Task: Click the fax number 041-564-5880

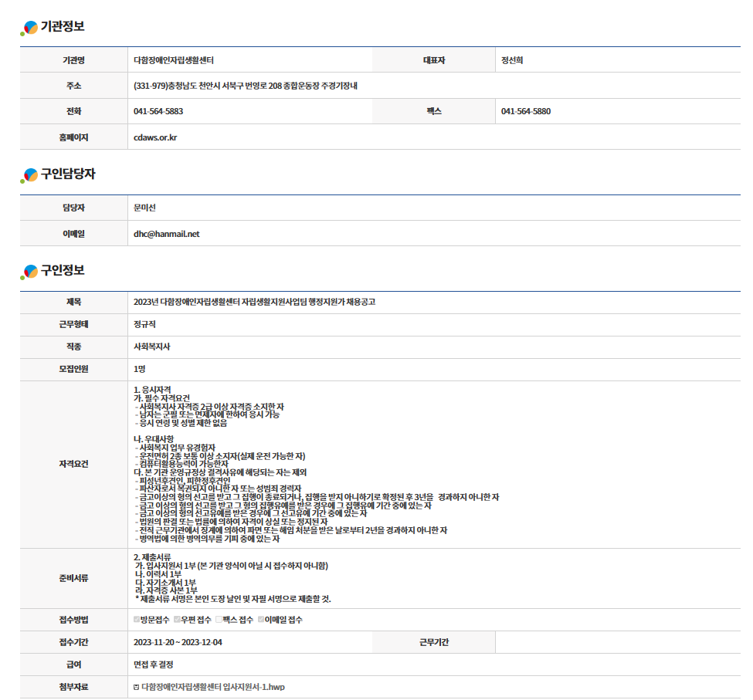Action: click(x=526, y=111)
